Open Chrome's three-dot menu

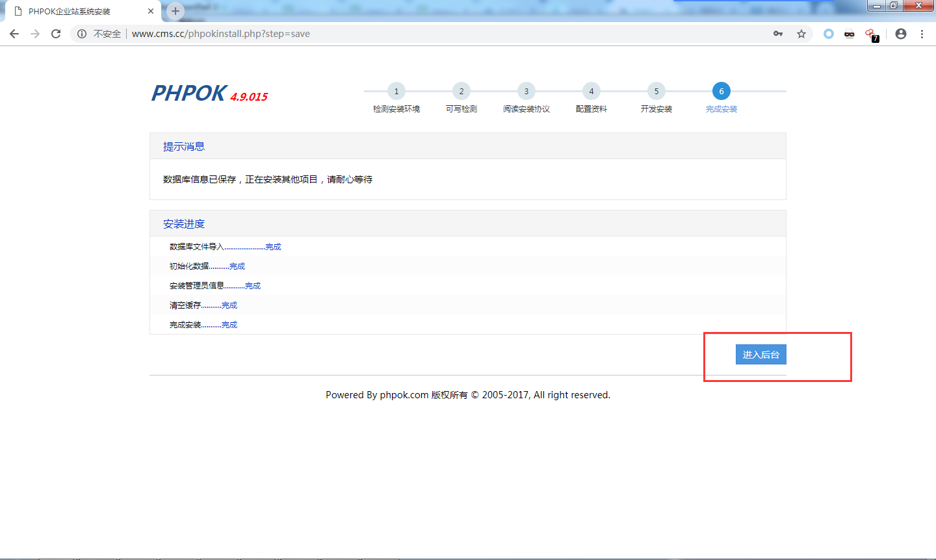tap(922, 34)
